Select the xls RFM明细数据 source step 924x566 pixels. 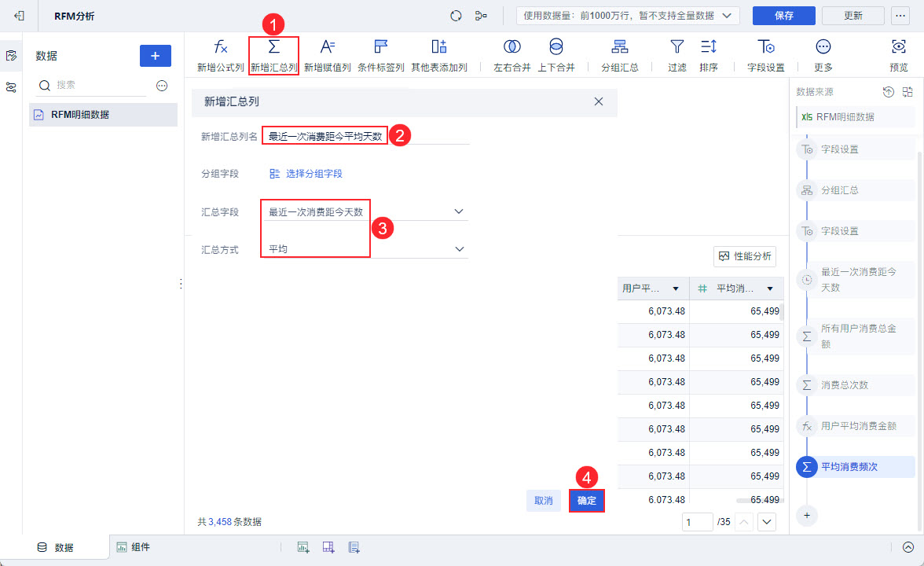pos(855,116)
